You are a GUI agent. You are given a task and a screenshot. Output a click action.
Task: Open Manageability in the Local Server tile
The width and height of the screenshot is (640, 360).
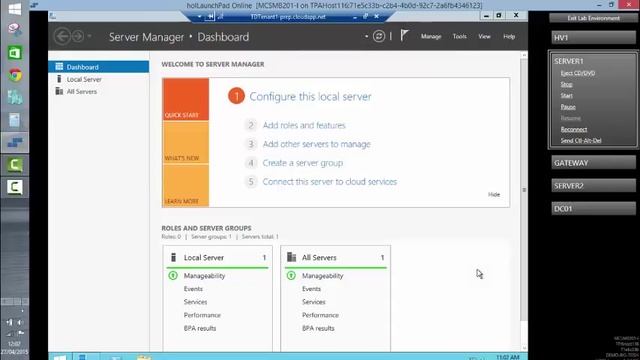tap(204, 276)
